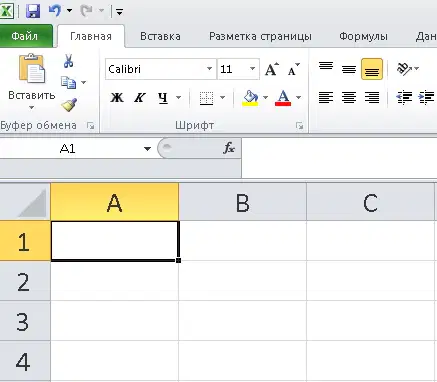Image resolution: width=437 pixels, height=382 pixels.
Task: Toggle bottom vertical alignment button
Action: tap(372, 69)
